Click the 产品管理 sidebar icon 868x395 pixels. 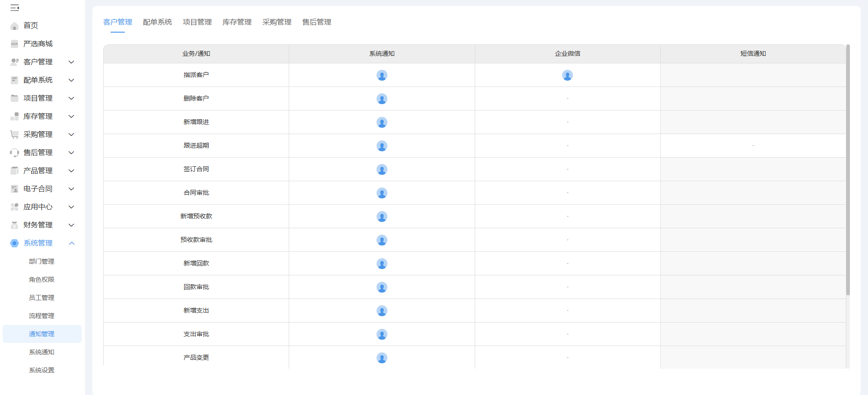pyautogui.click(x=14, y=171)
